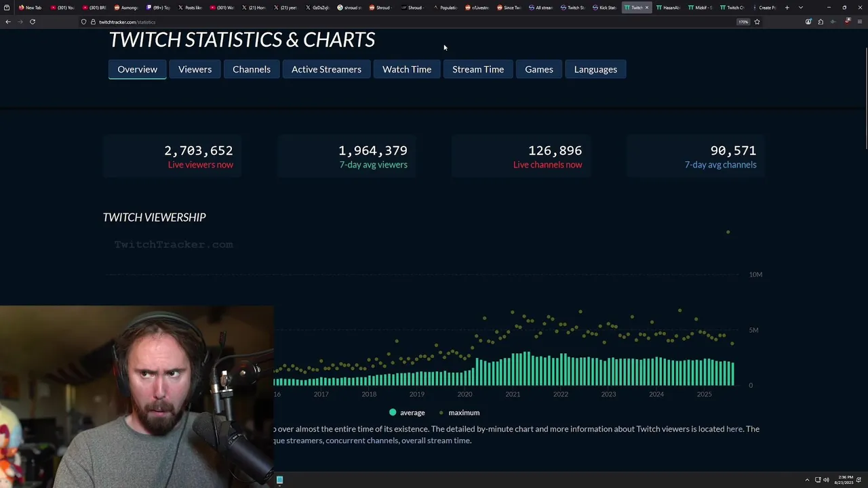Switch to the 'Create Po' tab

pyautogui.click(x=764, y=7)
